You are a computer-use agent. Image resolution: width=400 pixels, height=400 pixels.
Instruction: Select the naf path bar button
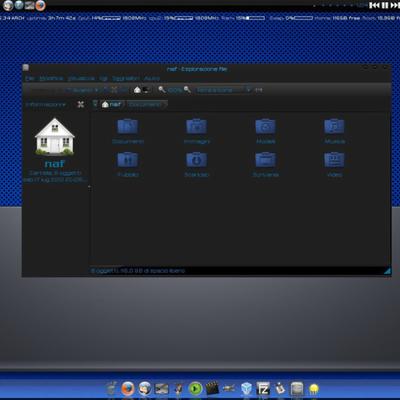112,104
